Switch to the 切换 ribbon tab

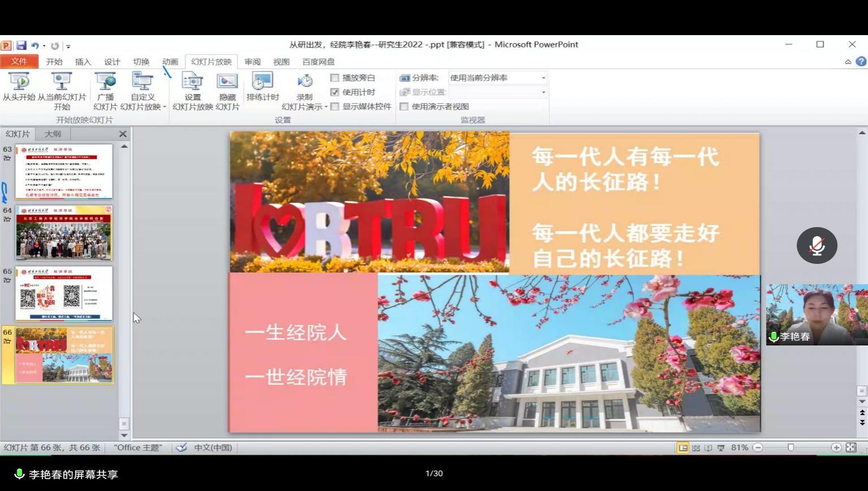[141, 62]
